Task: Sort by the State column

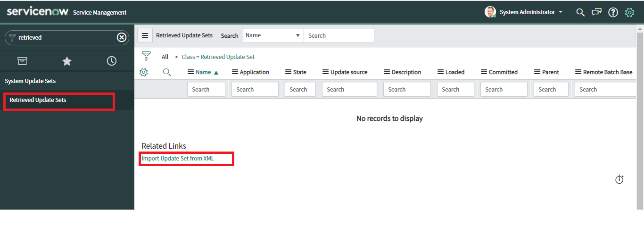Action: click(x=299, y=72)
